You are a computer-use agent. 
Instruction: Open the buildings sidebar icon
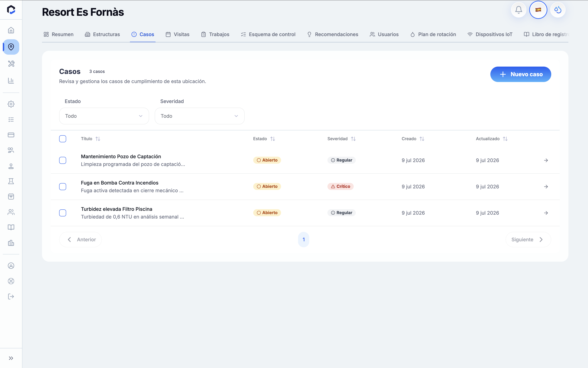(x=11, y=243)
